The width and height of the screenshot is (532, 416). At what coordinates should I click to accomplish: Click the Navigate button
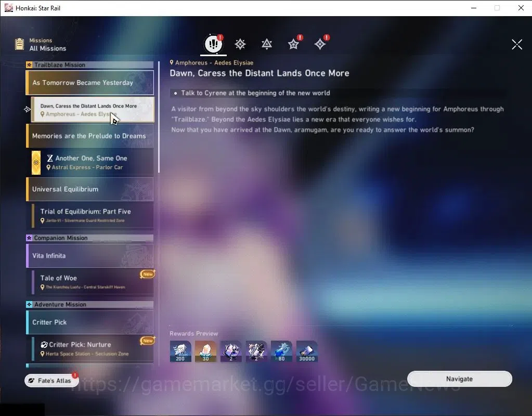(x=459, y=379)
